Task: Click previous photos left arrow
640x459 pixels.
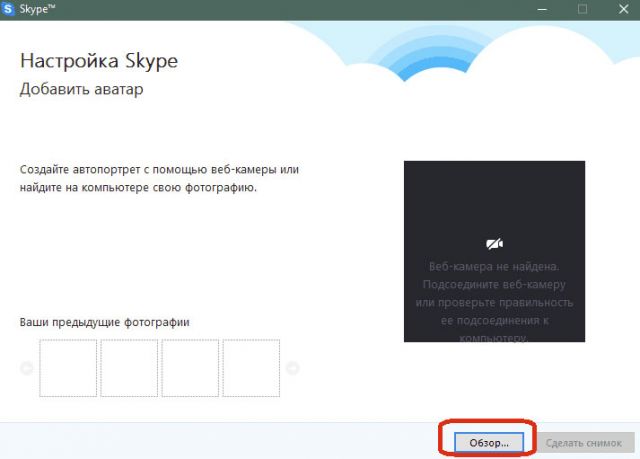Action: (27, 368)
